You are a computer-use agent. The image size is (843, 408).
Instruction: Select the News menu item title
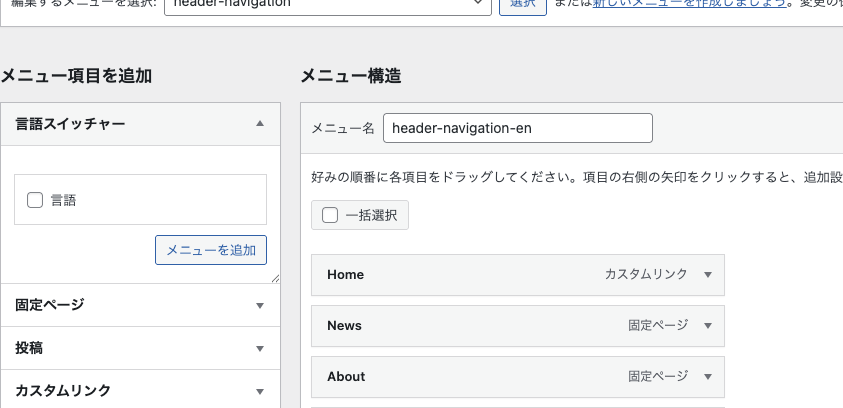pyautogui.click(x=345, y=326)
